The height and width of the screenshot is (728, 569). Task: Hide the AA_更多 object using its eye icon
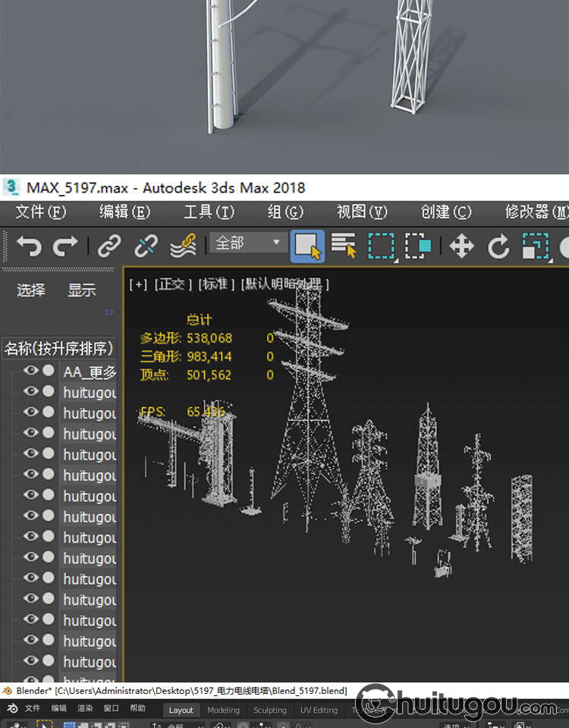tap(30, 371)
